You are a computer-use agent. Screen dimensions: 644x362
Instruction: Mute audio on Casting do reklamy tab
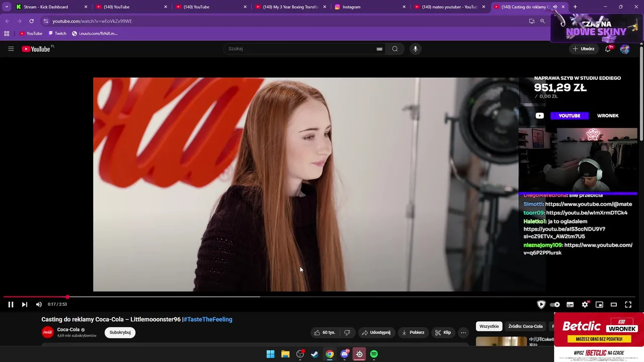(x=555, y=7)
